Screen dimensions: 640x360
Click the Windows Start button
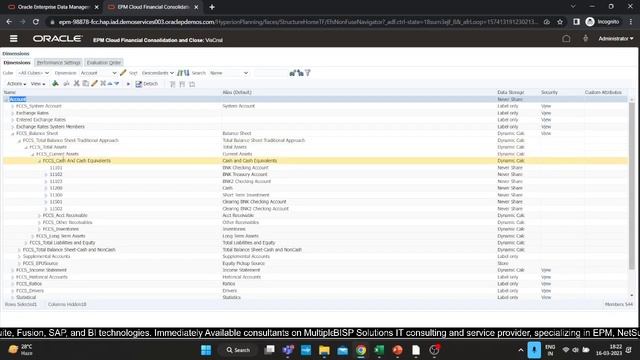tap(206, 350)
